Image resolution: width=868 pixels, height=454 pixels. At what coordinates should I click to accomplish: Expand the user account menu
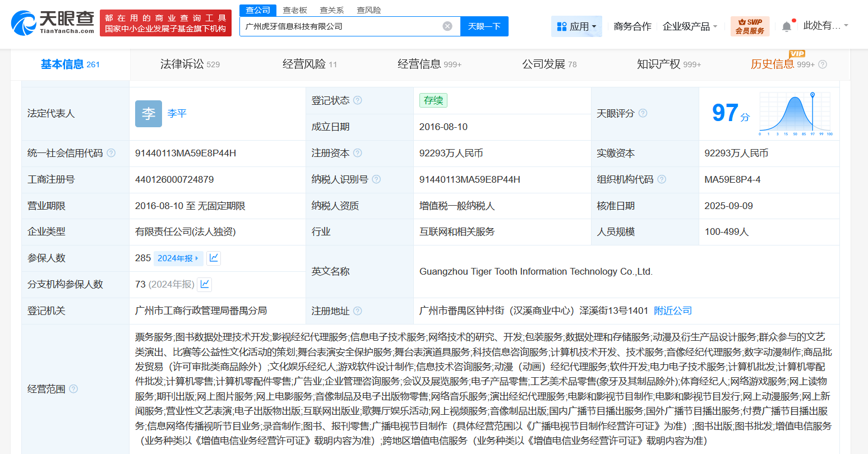click(x=825, y=26)
